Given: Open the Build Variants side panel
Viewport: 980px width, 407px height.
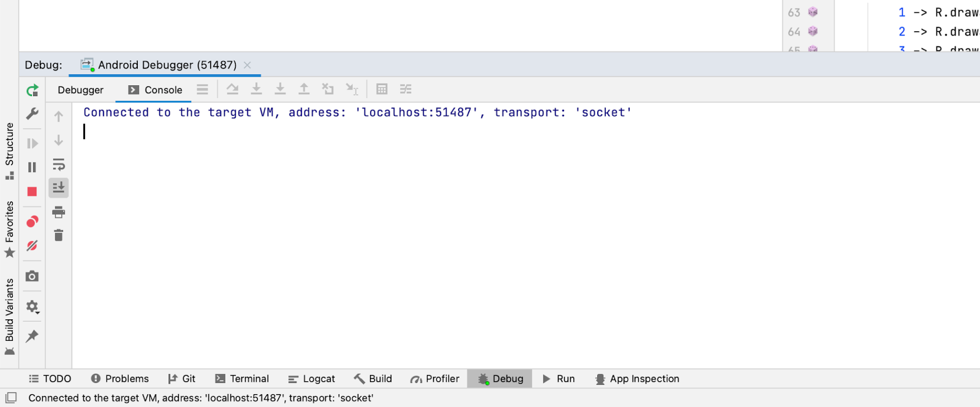Looking at the screenshot, I should coord(9,313).
